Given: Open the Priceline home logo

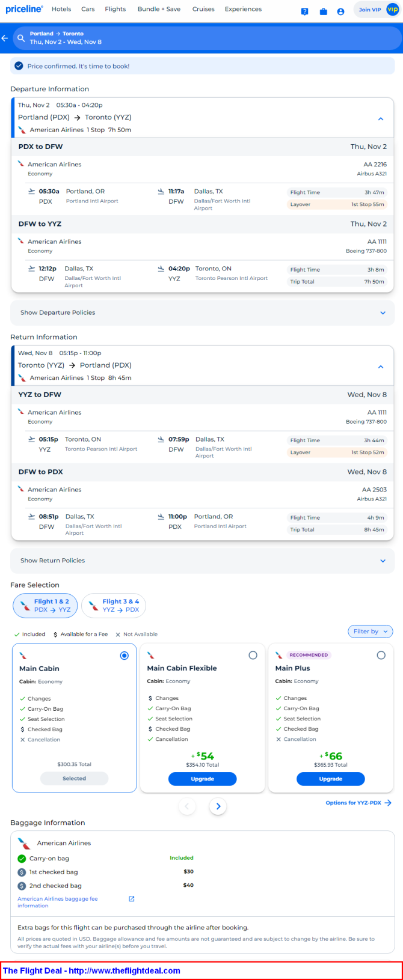Looking at the screenshot, I should tap(24, 9).
